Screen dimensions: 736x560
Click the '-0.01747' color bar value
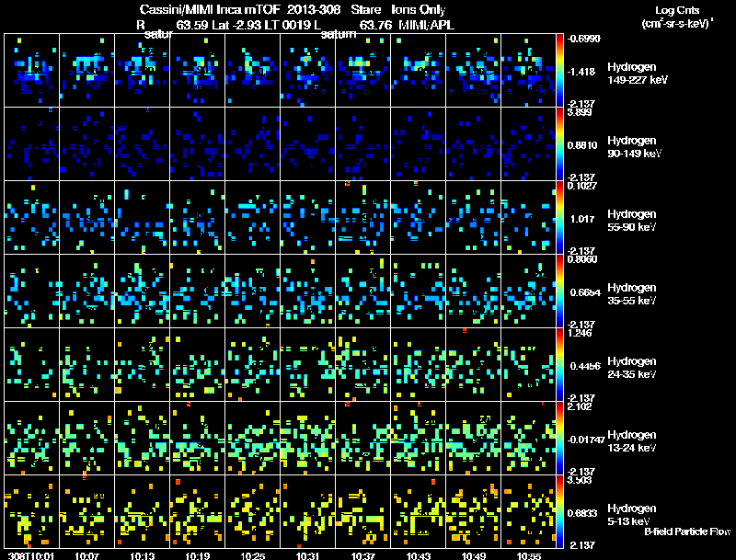[586, 440]
